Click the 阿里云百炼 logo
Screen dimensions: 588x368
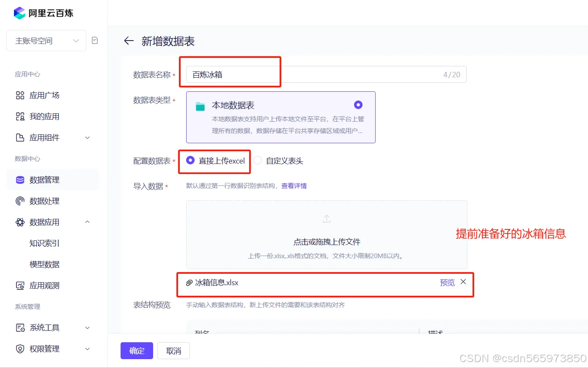tap(43, 13)
